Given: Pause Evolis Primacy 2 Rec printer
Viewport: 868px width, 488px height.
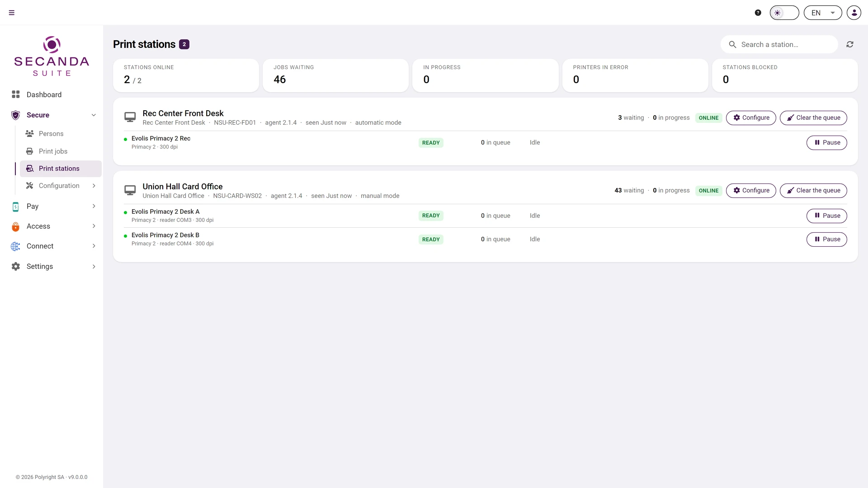Looking at the screenshot, I should [826, 143].
